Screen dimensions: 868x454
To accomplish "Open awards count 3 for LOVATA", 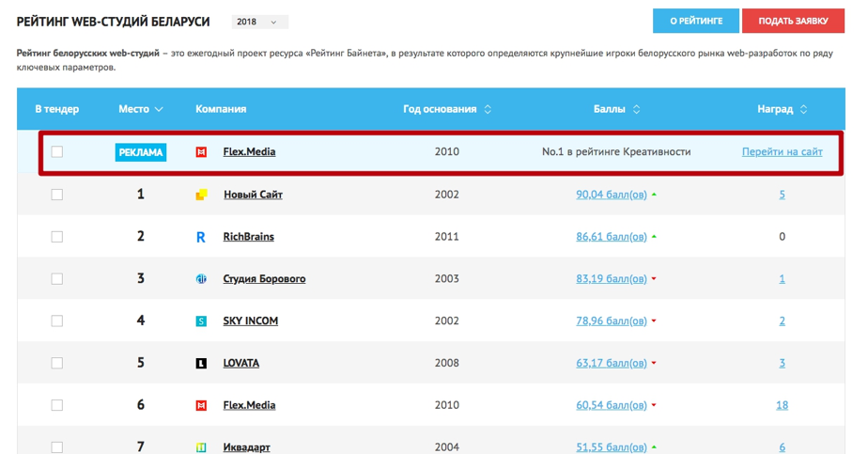I will 783,363.
